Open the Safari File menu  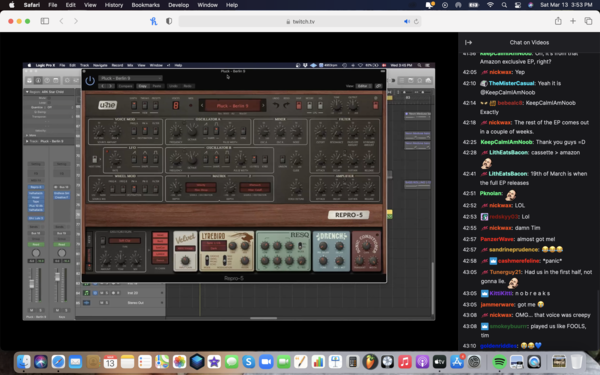(52, 5)
